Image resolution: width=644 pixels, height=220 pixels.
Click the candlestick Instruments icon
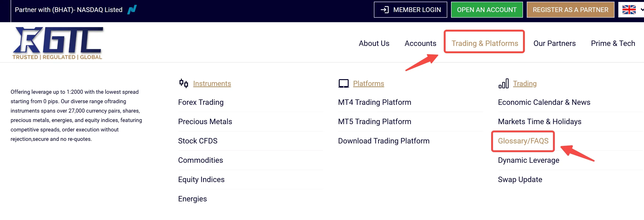[x=184, y=83]
